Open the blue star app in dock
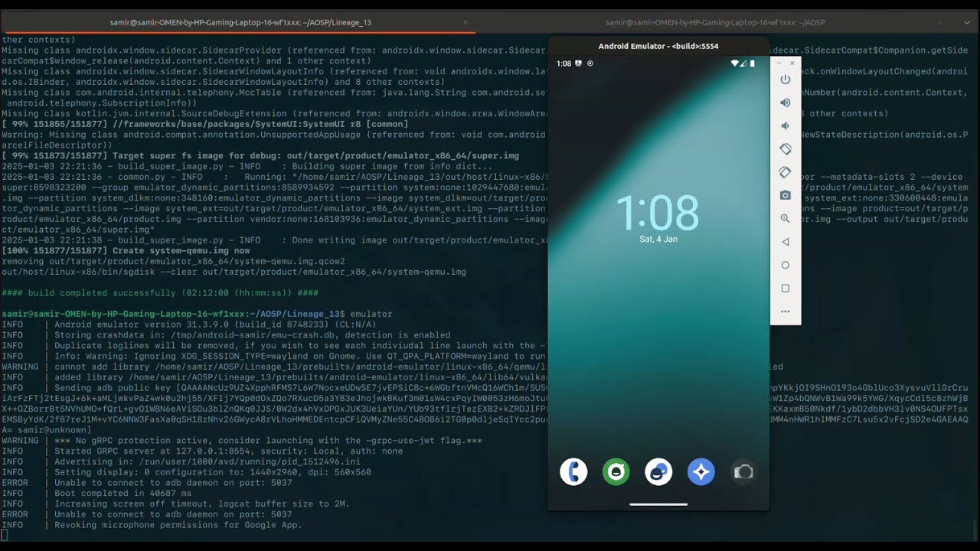This screenshot has height=551, width=980. (701, 472)
